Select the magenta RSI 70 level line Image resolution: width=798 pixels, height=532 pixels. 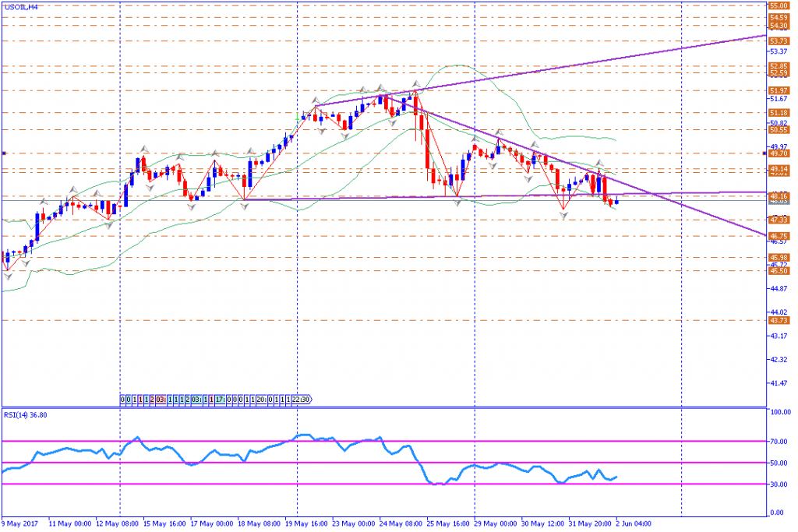(384, 442)
